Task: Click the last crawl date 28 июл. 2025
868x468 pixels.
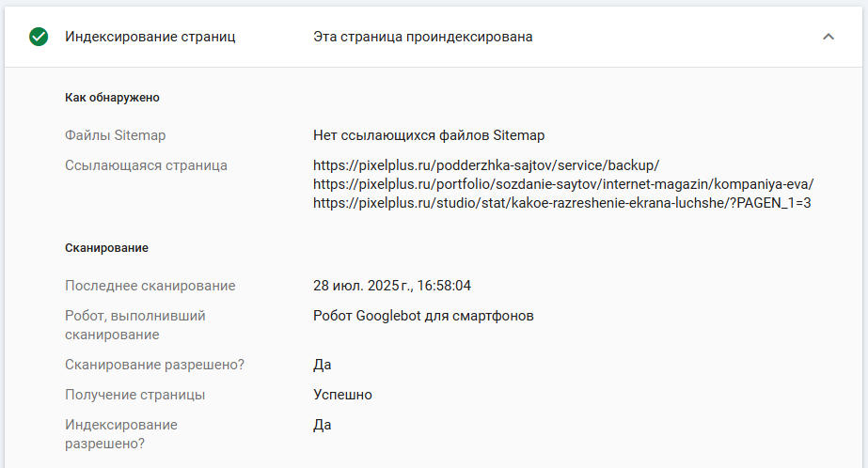Action: (x=391, y=286)
